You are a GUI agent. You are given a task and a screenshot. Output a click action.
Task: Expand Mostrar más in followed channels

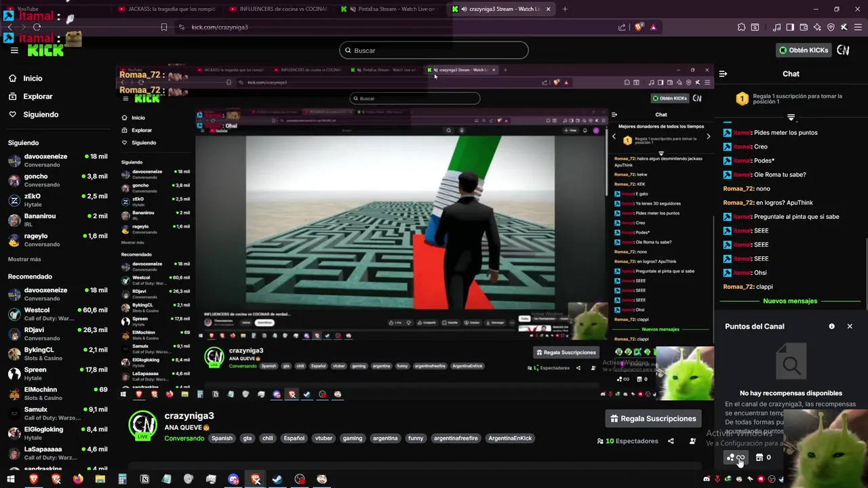pyautogui.click(x=24, y=260)
